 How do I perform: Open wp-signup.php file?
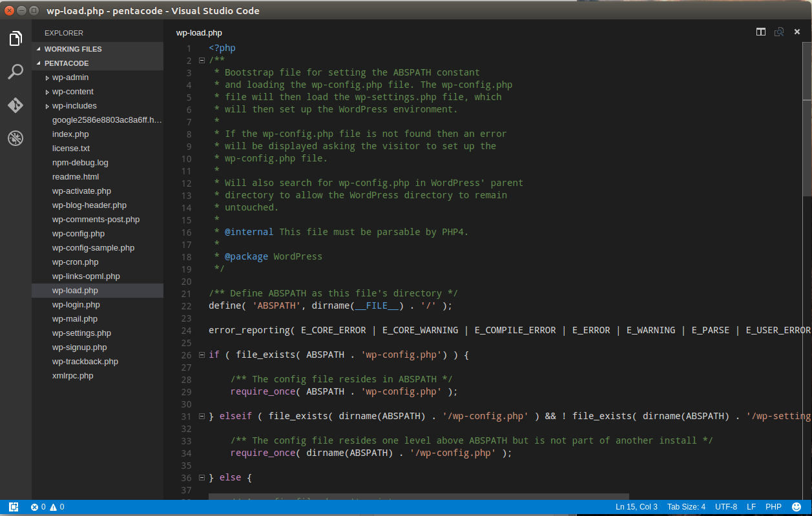point(98,347)
